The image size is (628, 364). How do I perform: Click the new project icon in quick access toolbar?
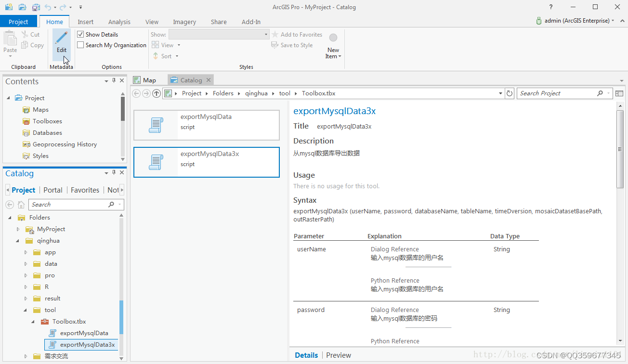9,7
